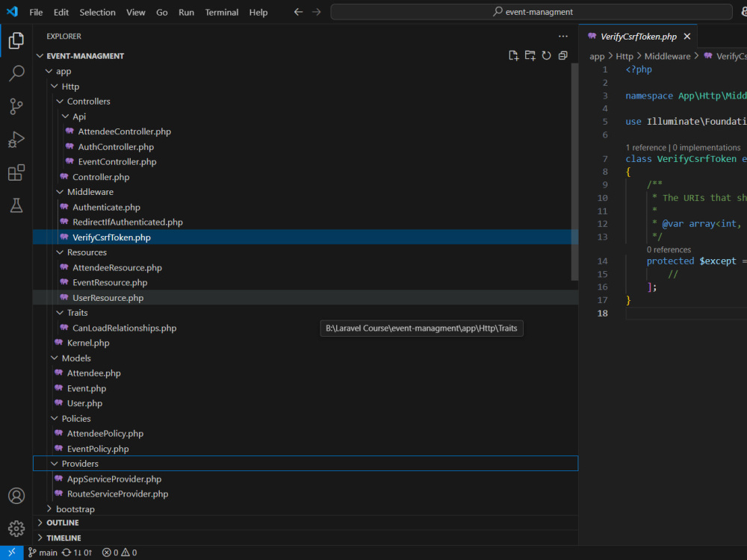Image resolution: width=747 pixels, height=560 pixels.
Task: Click the Http breadcrumb segment
Action: click(624, 56)
